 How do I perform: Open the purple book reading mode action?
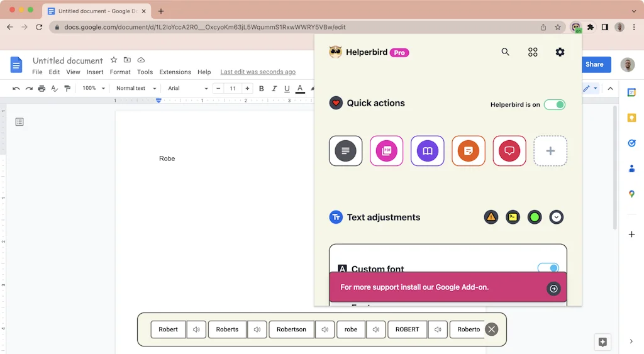pyautogui.click(x=427, y=151)
